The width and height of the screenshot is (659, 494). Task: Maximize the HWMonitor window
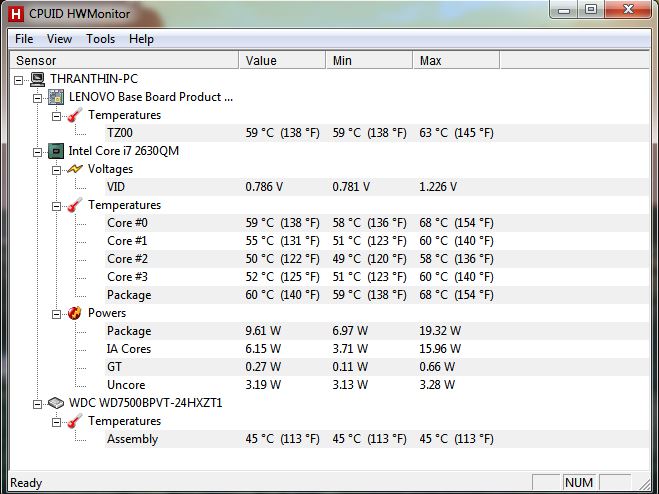590,9
